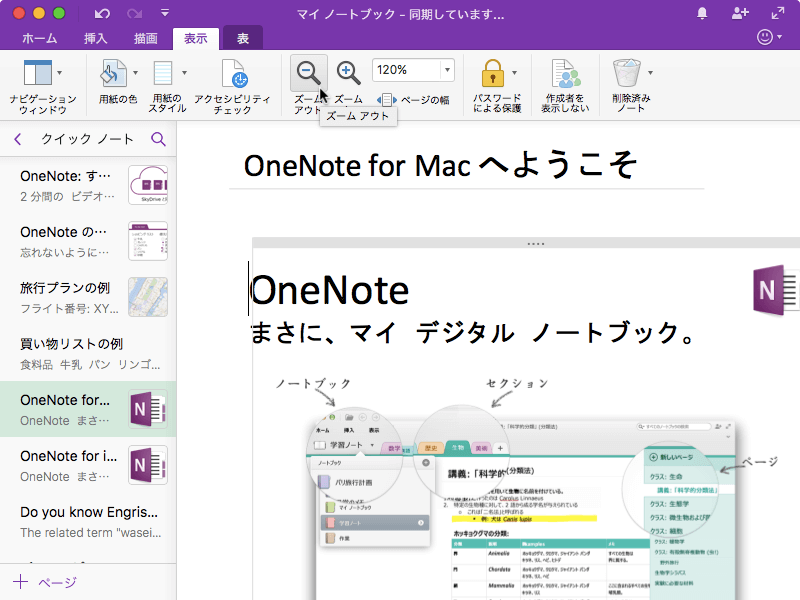Expand the 用紙の色 dropdown arrow
Screen dimensions: 800x600
(135, 73)
